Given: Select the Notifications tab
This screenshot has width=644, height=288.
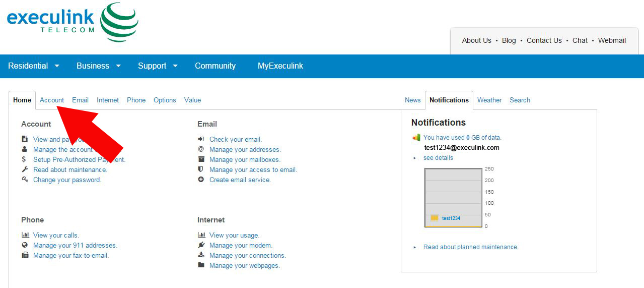Looking at the screenshot, I should pos(449,100).
